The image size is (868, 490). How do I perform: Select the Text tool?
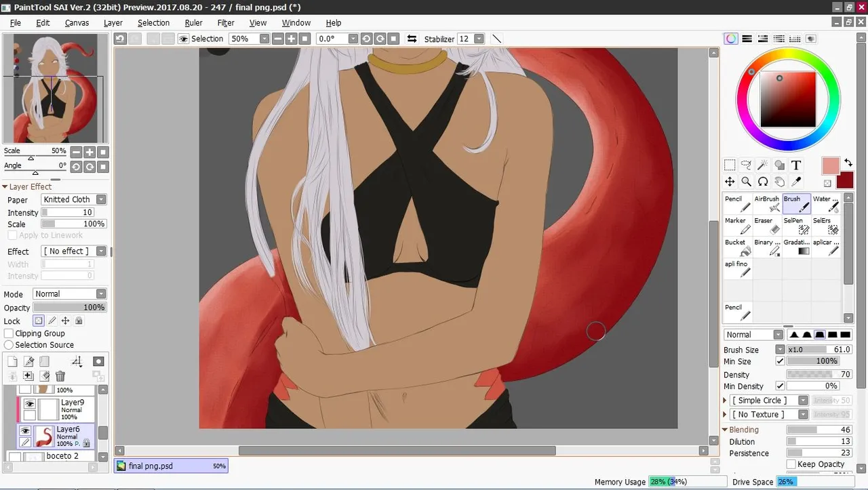796,165
